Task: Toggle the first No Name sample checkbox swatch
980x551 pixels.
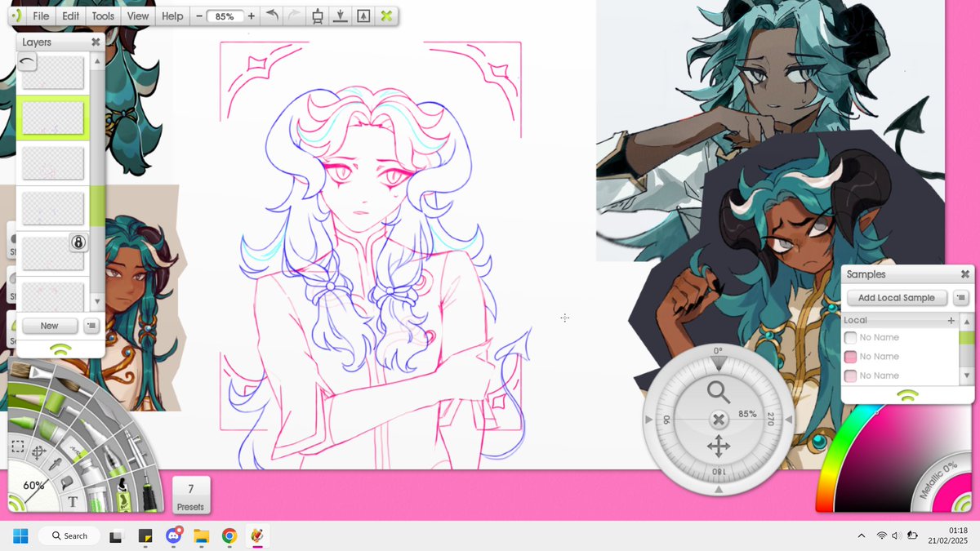Action: (x=850, y=337)
